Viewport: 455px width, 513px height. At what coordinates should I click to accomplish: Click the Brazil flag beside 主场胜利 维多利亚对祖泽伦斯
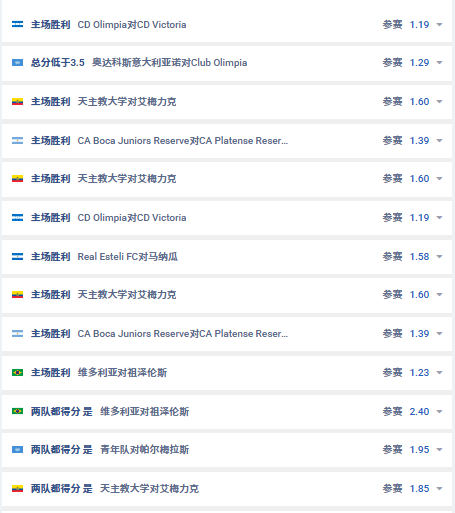(17, 373)
